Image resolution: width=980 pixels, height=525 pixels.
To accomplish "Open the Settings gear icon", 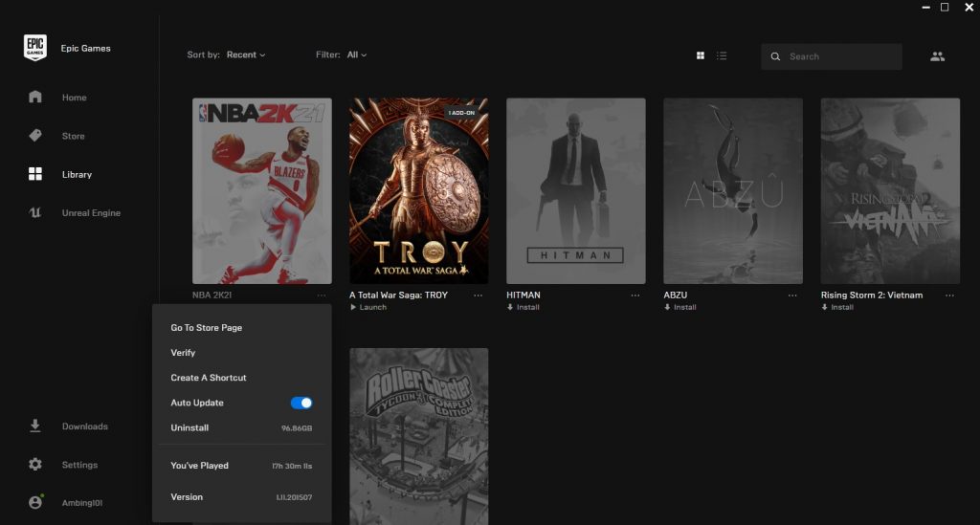I will 35,465.
